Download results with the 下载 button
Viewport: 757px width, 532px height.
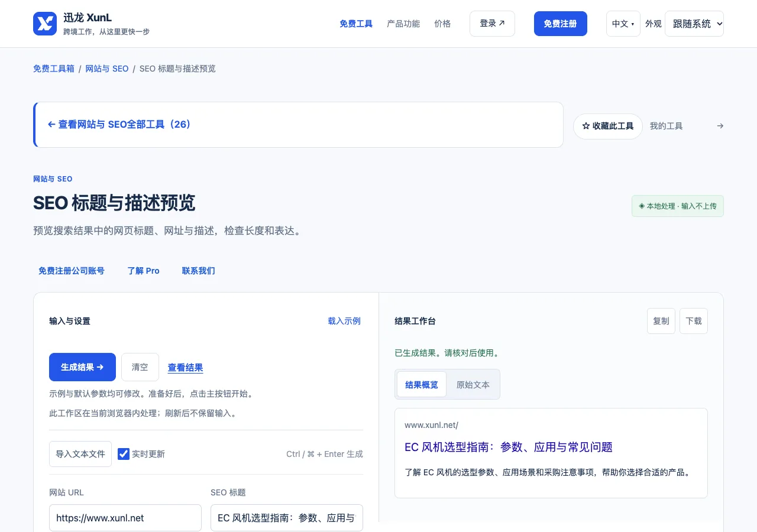694,321
